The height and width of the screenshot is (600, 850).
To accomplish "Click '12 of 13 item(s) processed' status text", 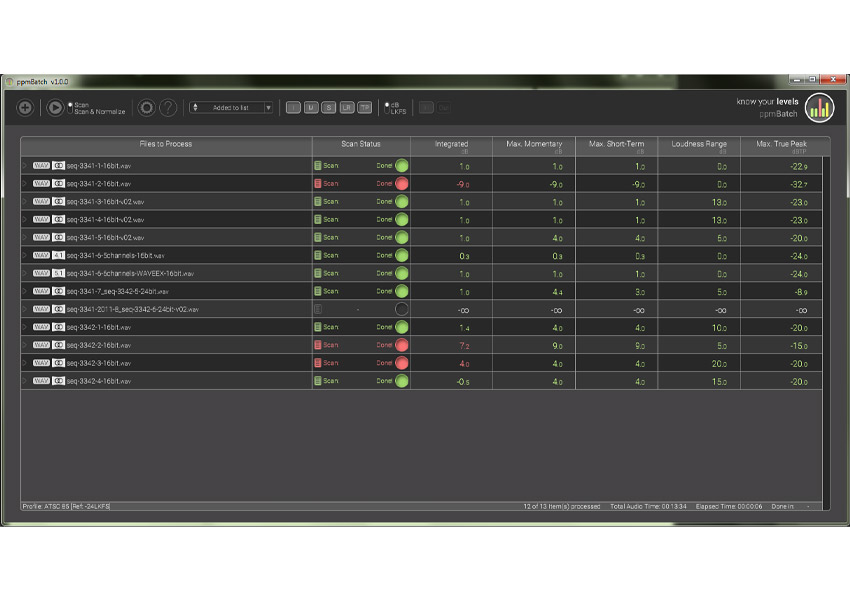I will 562,506.
